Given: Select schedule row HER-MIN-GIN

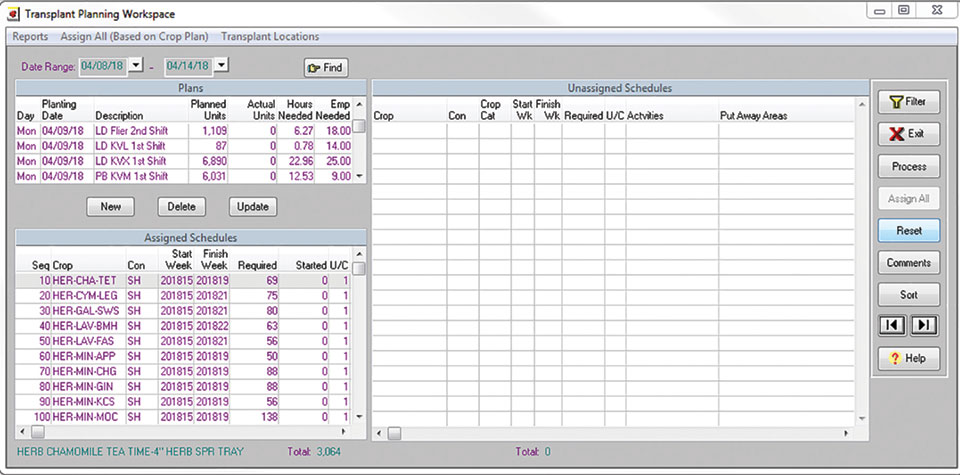Looking at the screenshot, I should [184, 387].
